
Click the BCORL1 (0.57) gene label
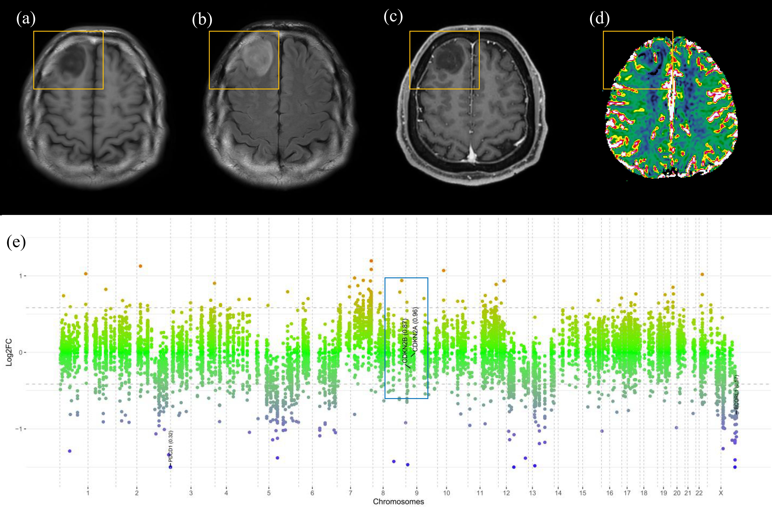tap(737, 393)
